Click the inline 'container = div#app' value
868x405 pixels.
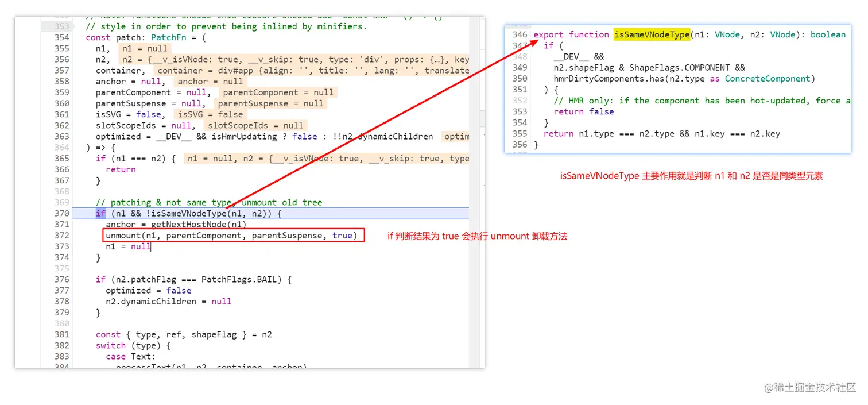pyautogui.click(x=313, y=70)
